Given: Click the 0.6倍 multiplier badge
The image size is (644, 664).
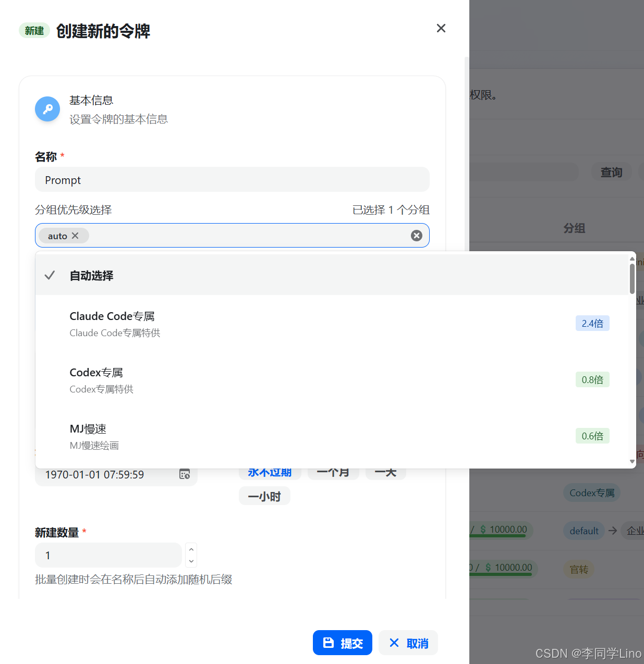Looking at the screenshot, I should click(x=592, y=436).
